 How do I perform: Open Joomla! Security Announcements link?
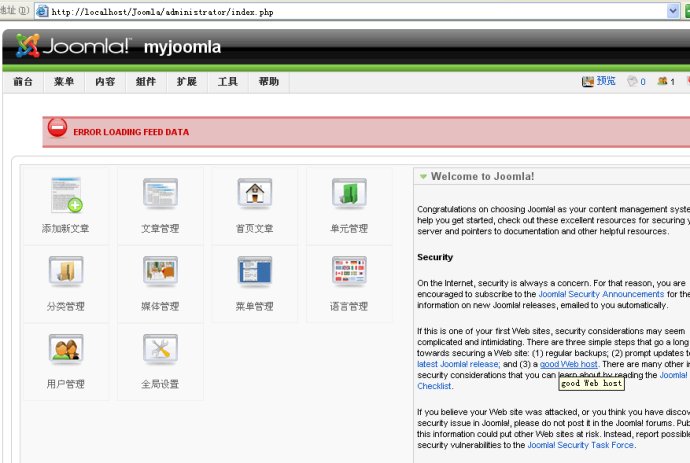[x=601, y=294]
